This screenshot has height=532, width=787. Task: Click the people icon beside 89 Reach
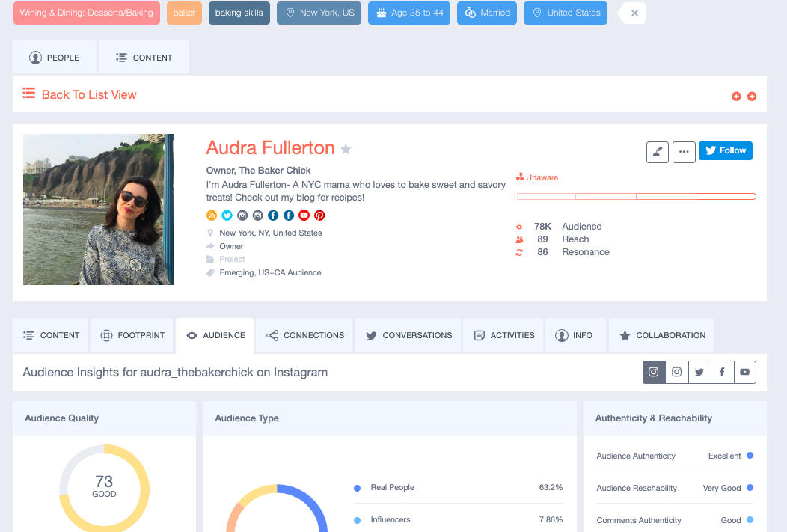click(x=519, y=239)
